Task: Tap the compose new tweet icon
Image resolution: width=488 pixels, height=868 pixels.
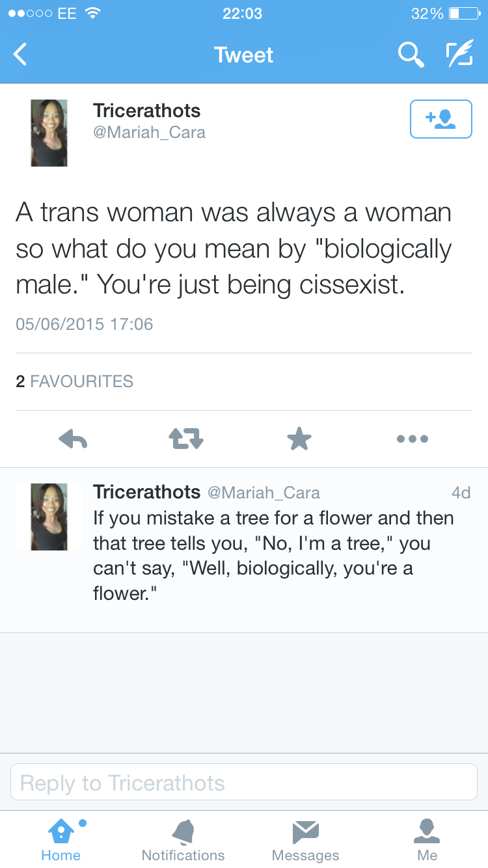Action: tap(459, 55)
